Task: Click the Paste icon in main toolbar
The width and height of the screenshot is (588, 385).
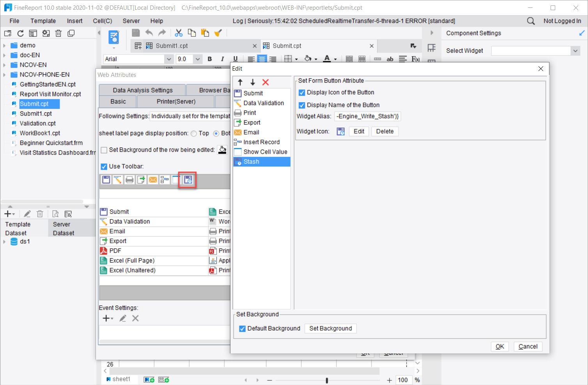Action: [x=205, y=33]
